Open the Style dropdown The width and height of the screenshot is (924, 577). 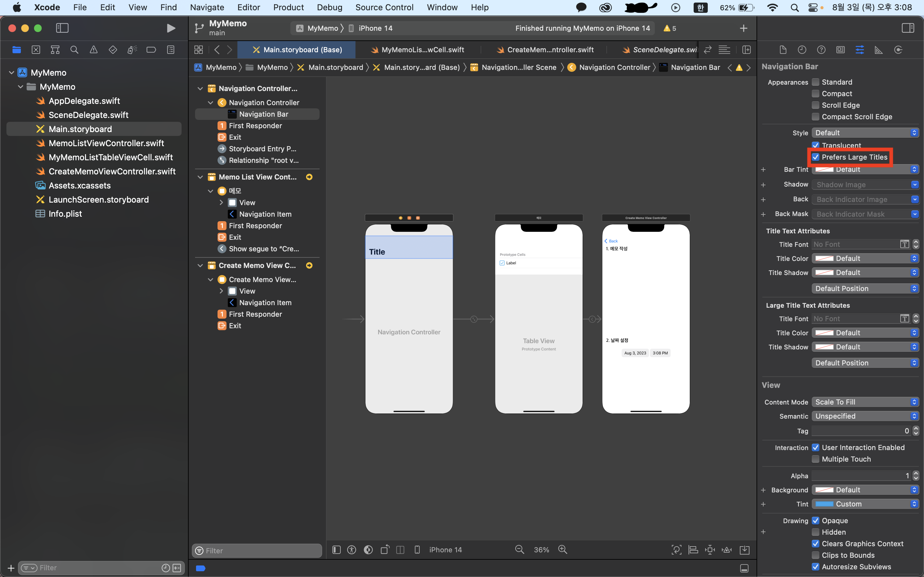pyautogui.click(x=865, y=133)
